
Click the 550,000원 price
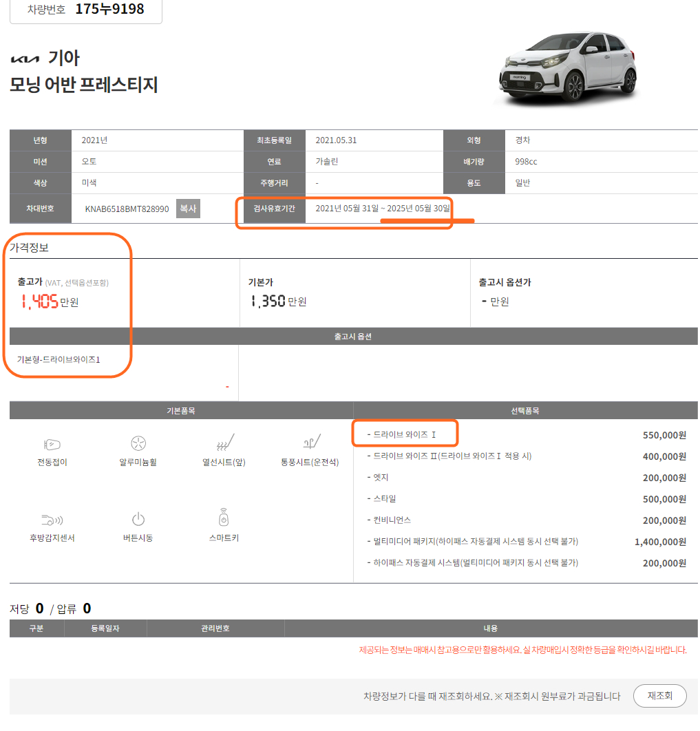[664, 435]
